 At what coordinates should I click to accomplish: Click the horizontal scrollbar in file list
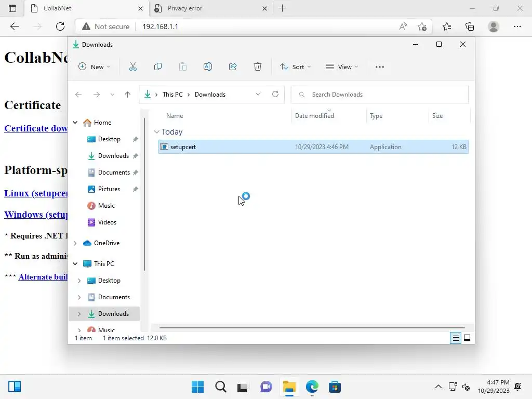click(x=312, y=328)
